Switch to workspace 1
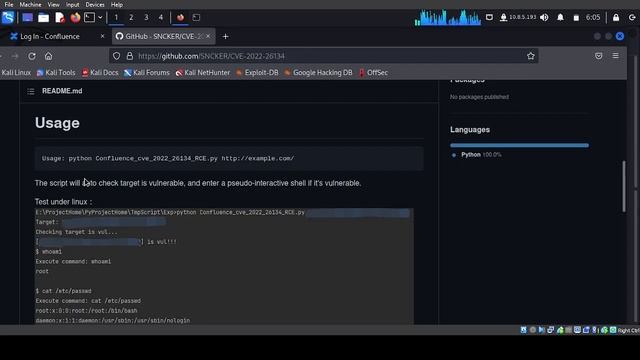Viewport: 640px width, 360px height. (x=116, y=18)
